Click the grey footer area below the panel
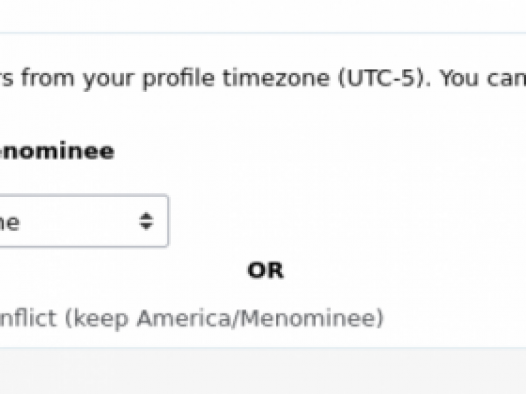Screen dimensions: 526x394 click(263, 371)
